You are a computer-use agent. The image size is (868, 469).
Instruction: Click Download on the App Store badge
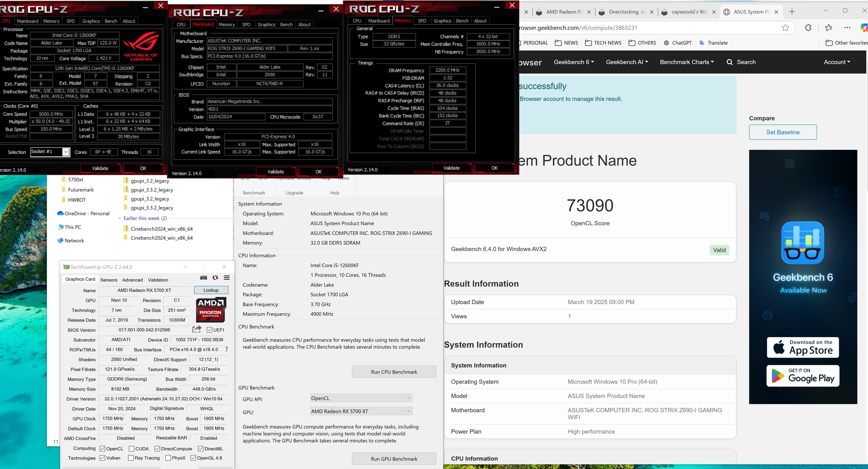803,347
